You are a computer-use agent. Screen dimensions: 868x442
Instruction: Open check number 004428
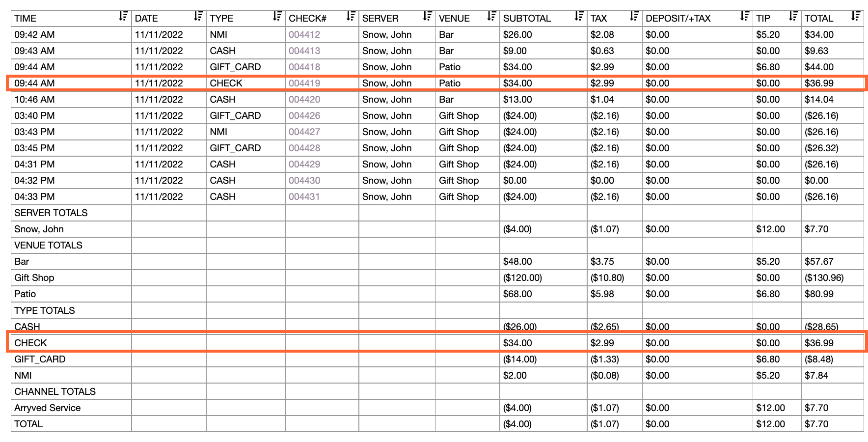[304, 148]
